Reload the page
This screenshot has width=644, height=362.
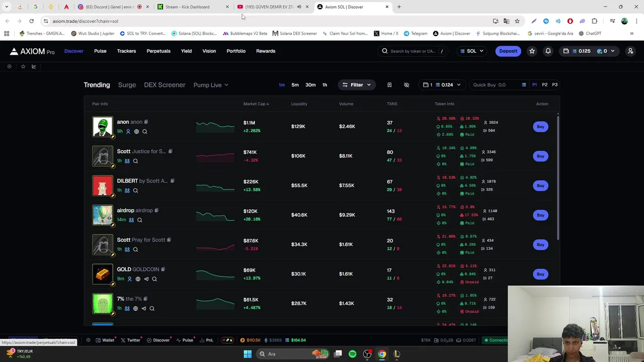click(x=31, y=21)
